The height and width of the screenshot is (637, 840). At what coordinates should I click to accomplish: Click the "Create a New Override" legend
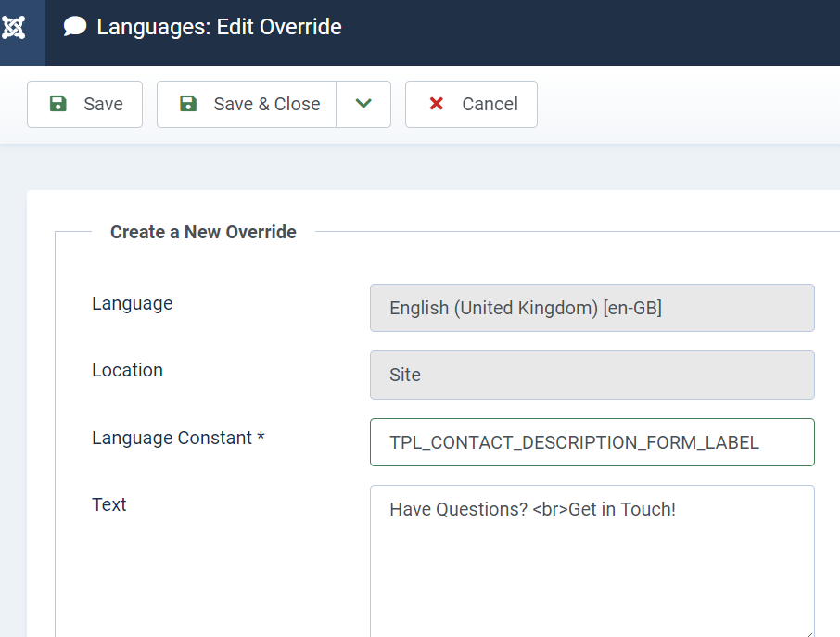203,232
